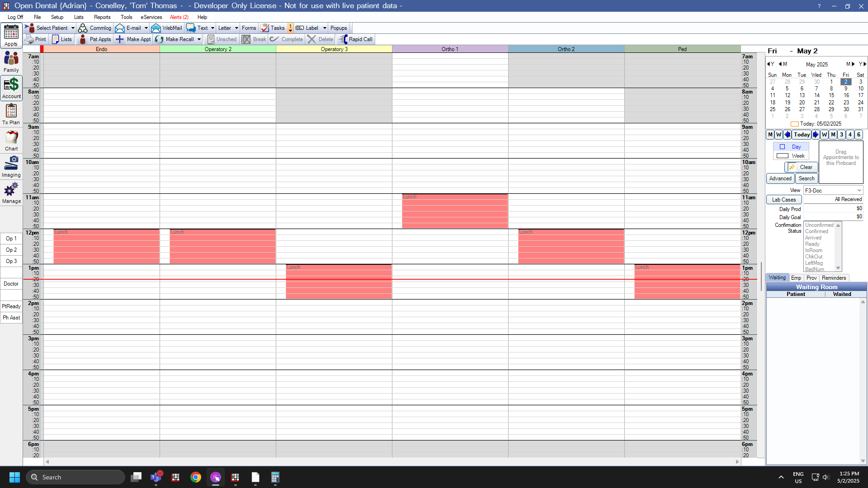Select May 15 in the calendar
Screen dimensions: 868x488
point(831,95)
